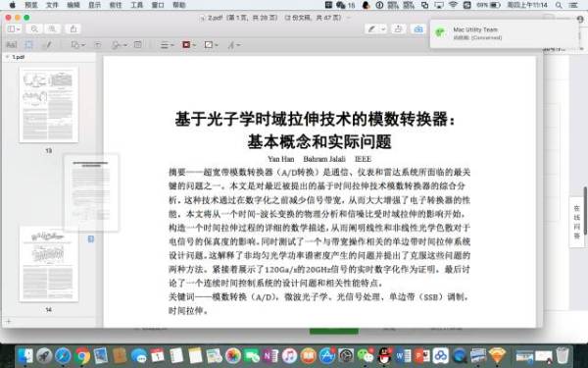
Task: Open Google Chrome from the Dock
Action: coord(82,355)
